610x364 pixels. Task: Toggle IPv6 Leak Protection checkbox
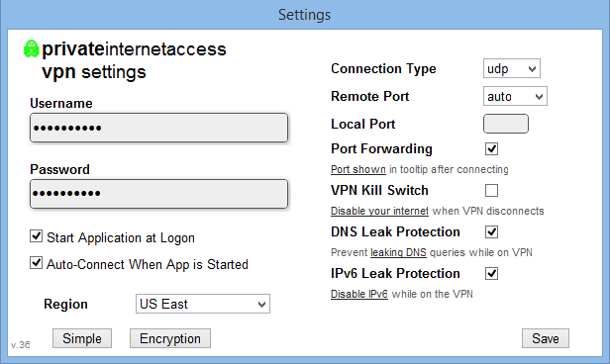[491, 273]
